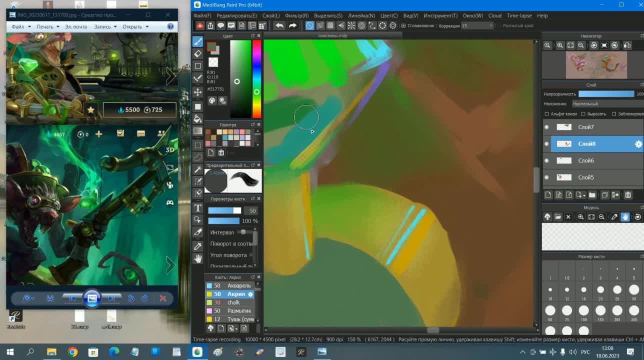Open the Инструмент(T) menu
Viewport: 644px width, 360px height.
tap(440, 15)
